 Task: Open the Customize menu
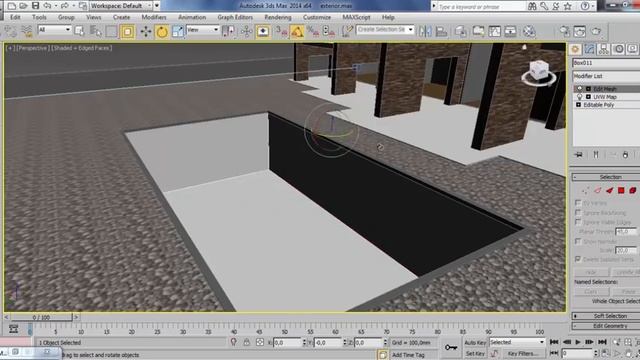click(x=317, y=17)
